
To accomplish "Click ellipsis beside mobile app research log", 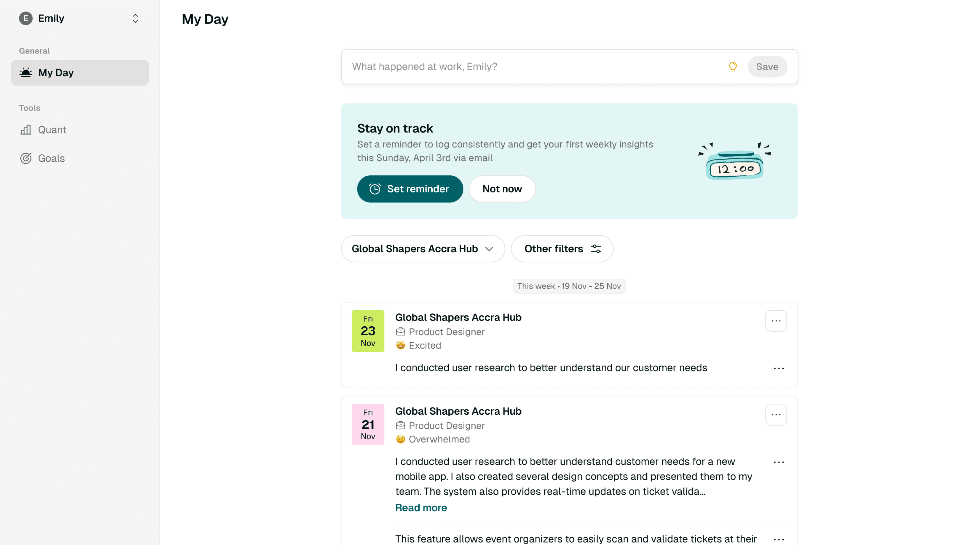I will point(779,462).
